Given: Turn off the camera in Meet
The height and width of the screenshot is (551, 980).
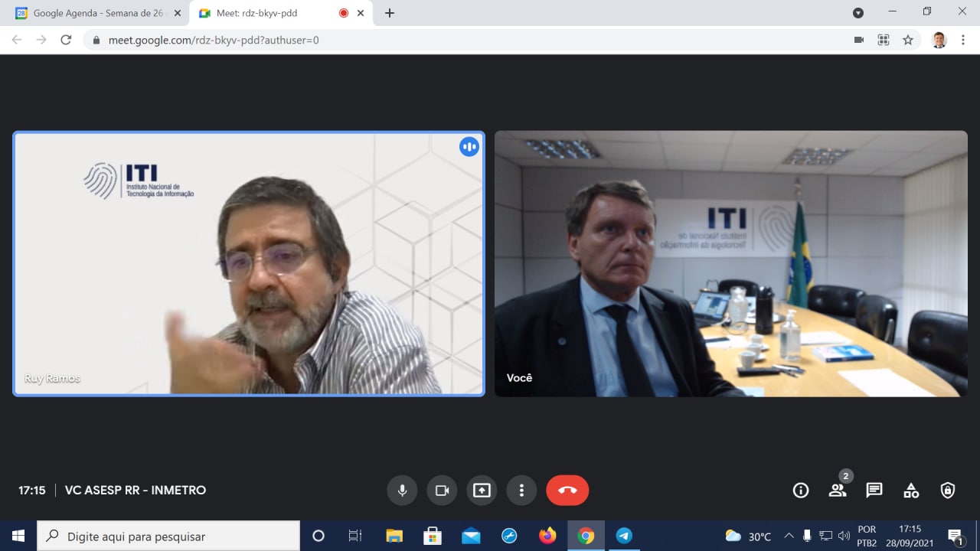Looking at the screenshot, I should (x=442, y=491).
